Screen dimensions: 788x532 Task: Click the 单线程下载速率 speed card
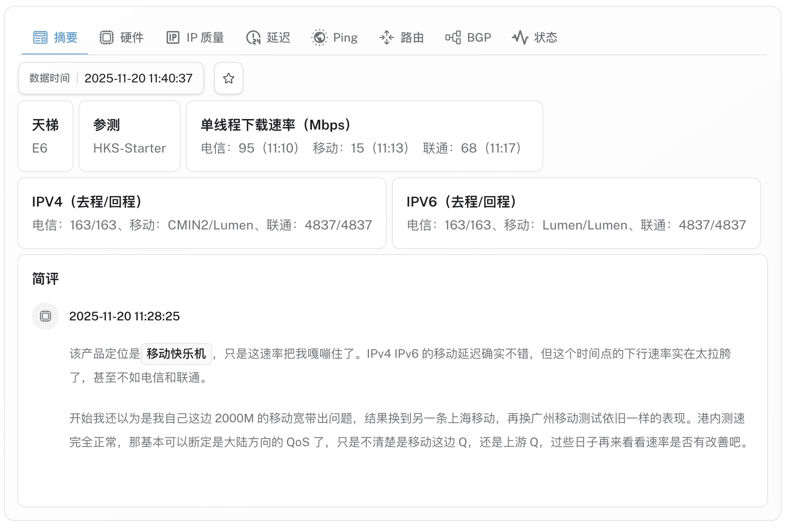coord(364,136)
